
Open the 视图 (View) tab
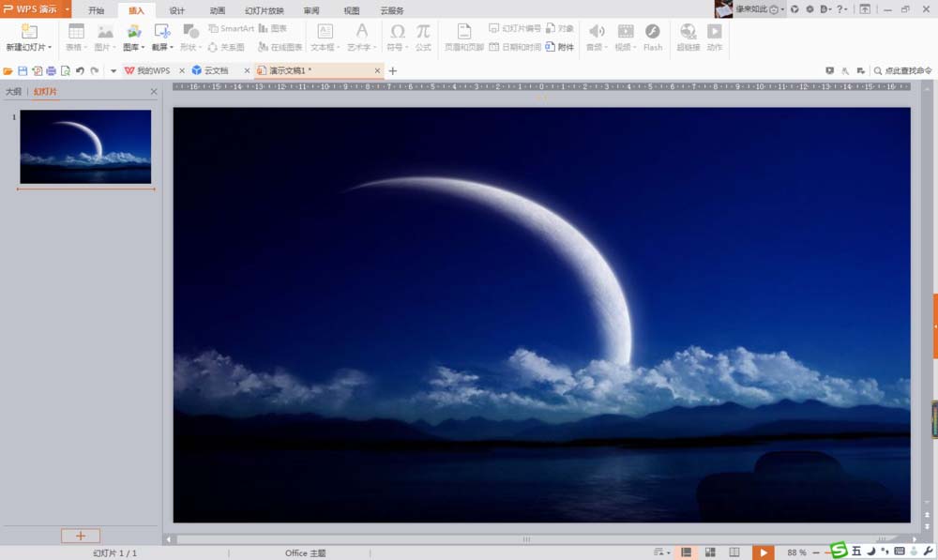click(x=352, y=10)
